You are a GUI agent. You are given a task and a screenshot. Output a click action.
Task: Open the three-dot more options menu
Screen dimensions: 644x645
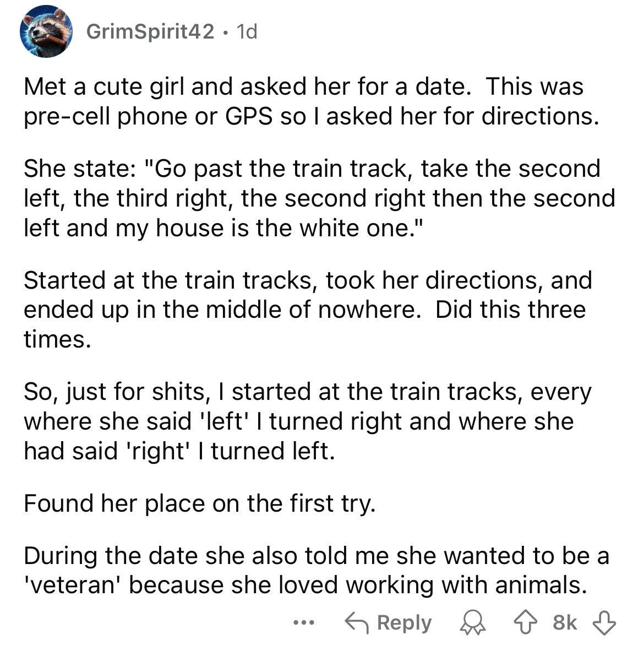(302, 623)
